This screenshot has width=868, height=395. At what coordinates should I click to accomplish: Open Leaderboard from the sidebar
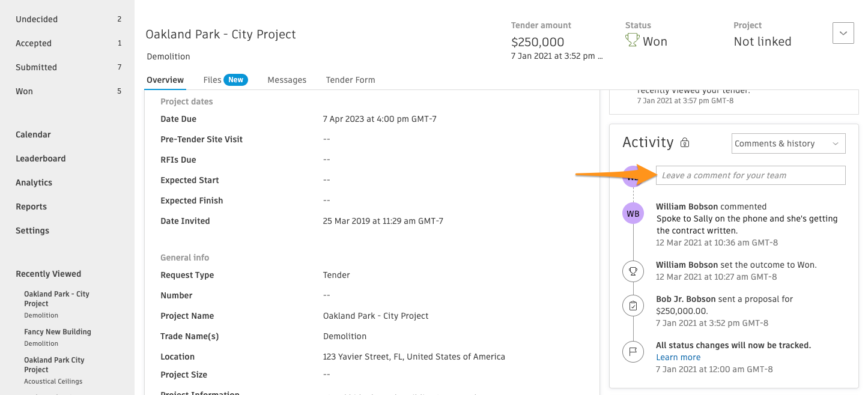point(40,158)
